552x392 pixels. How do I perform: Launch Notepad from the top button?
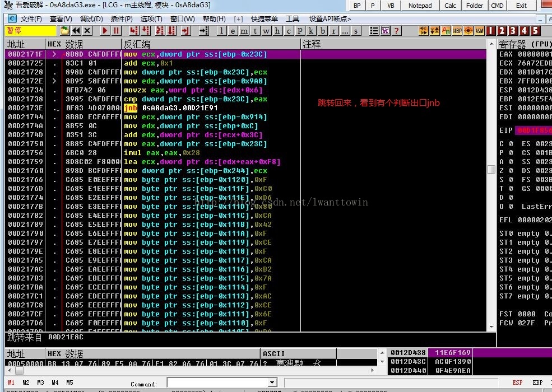point(420,6)
